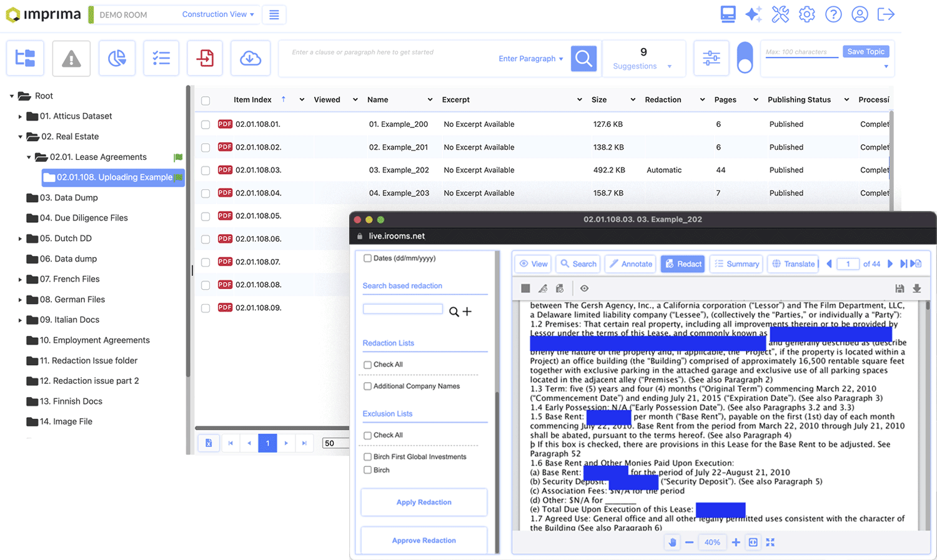
Task: Click the checklist icon in the top toolbar
Action: [x=161, y=57]
